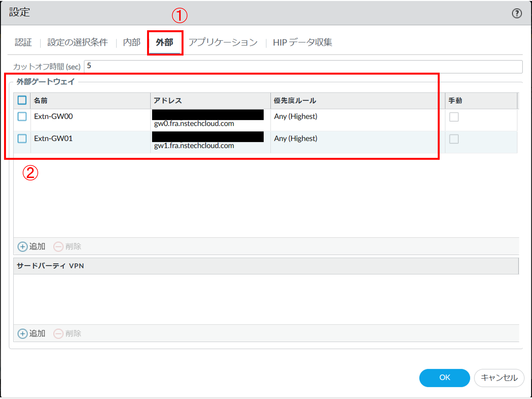The image size is (532, 399).
Task: Go to HIP データ収集 tab
Action: pos(302,43)
